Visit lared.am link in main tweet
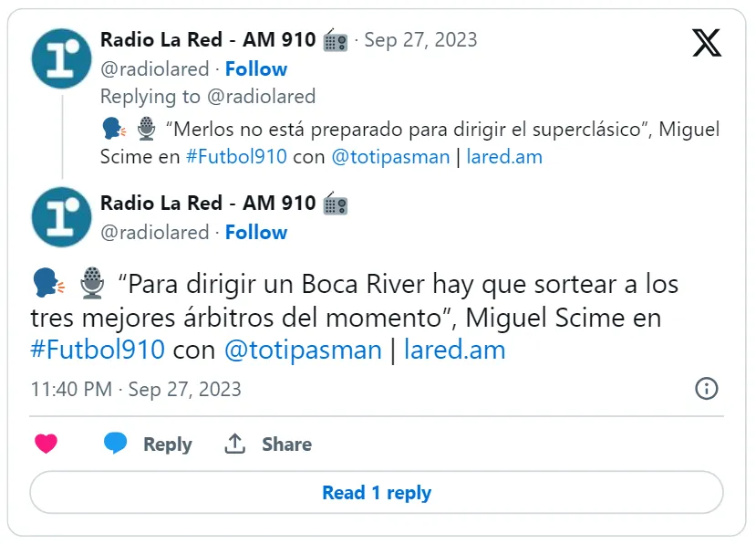Viewport: 756px width, 544px height. 455,350
